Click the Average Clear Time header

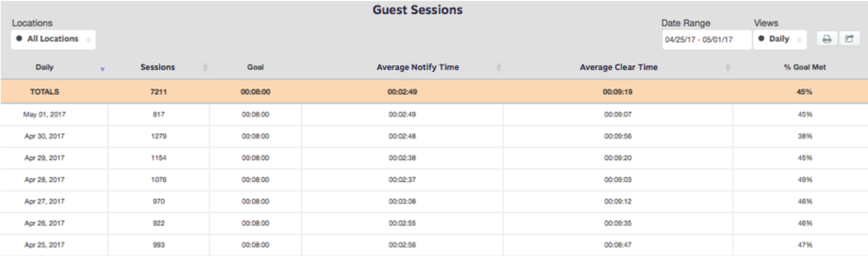(x=618, y=68)
